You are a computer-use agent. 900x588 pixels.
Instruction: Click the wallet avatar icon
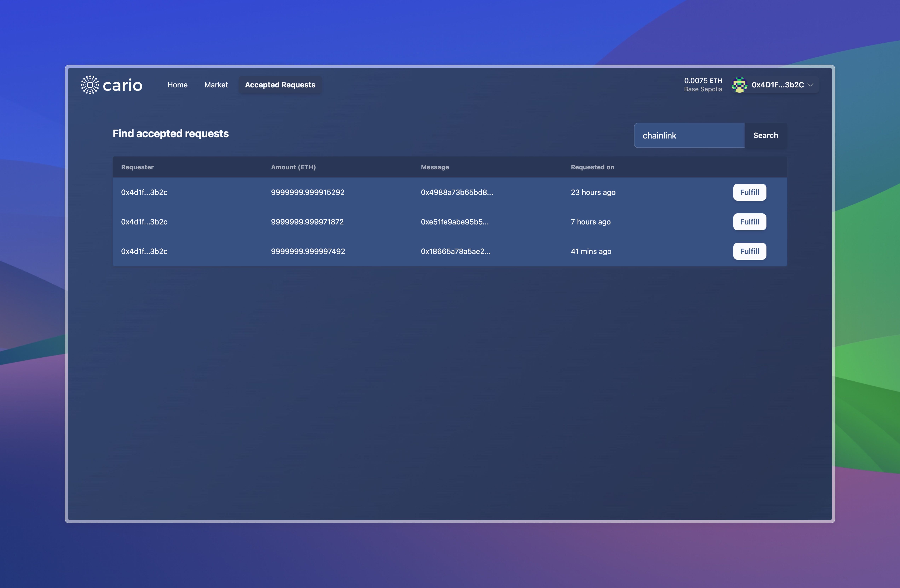point(739,85)
